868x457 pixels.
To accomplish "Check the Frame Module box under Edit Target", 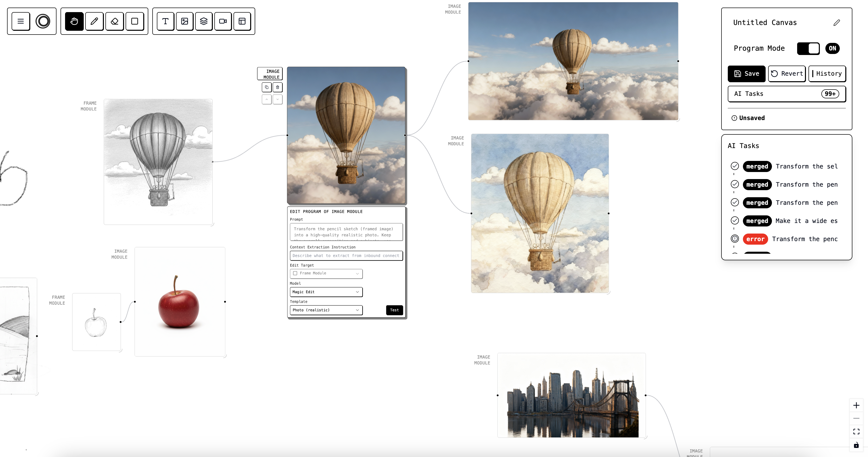I will click(295, 273).
